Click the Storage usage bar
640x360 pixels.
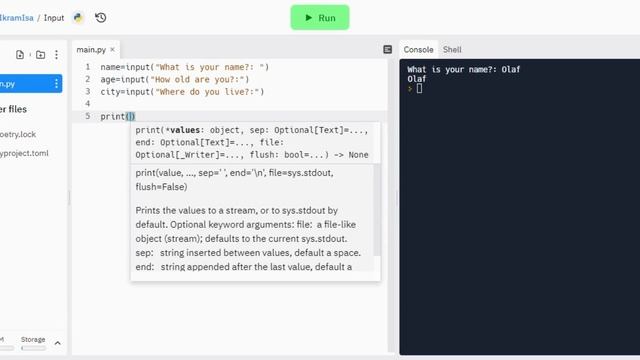click(x=33, y=348)
